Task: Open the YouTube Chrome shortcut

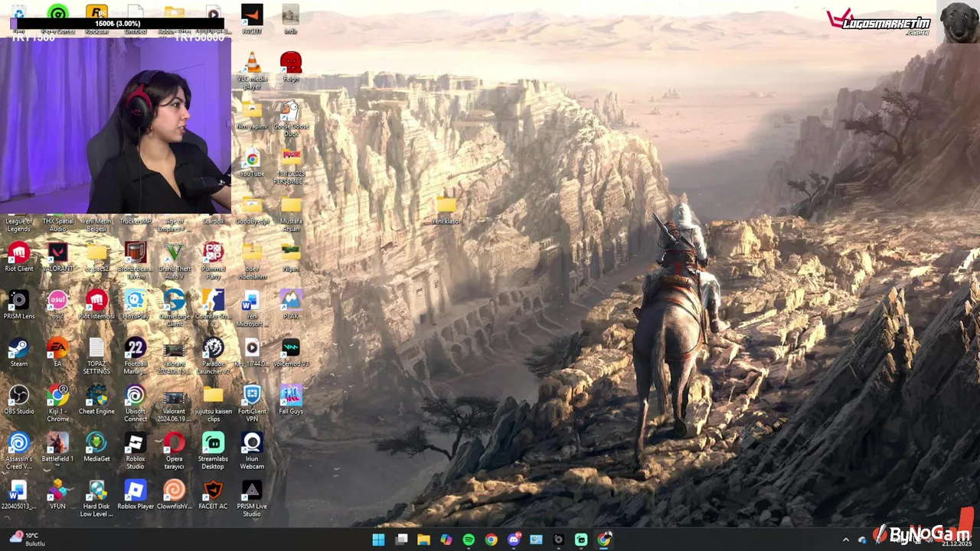Action: [252, 162]
